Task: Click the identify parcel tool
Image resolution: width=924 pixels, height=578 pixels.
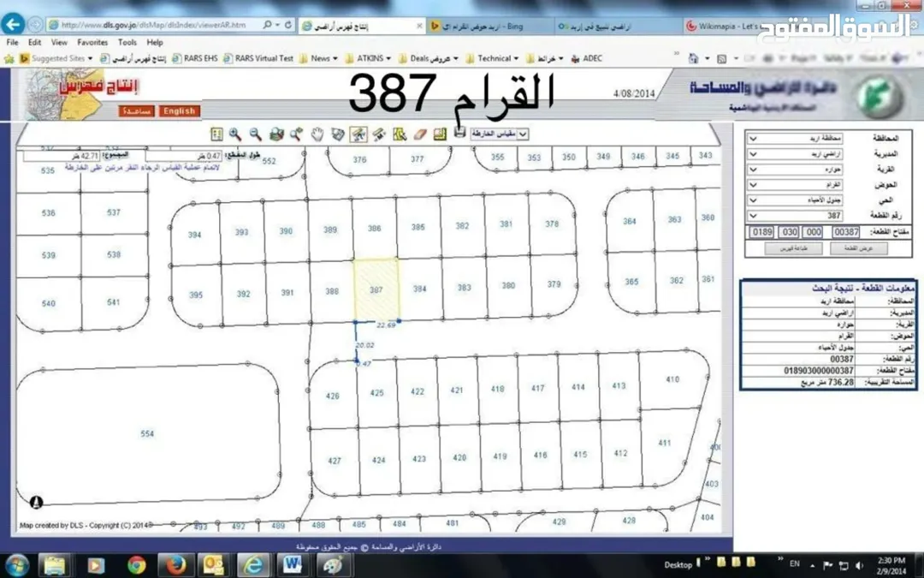Action: tap(338, 134)
